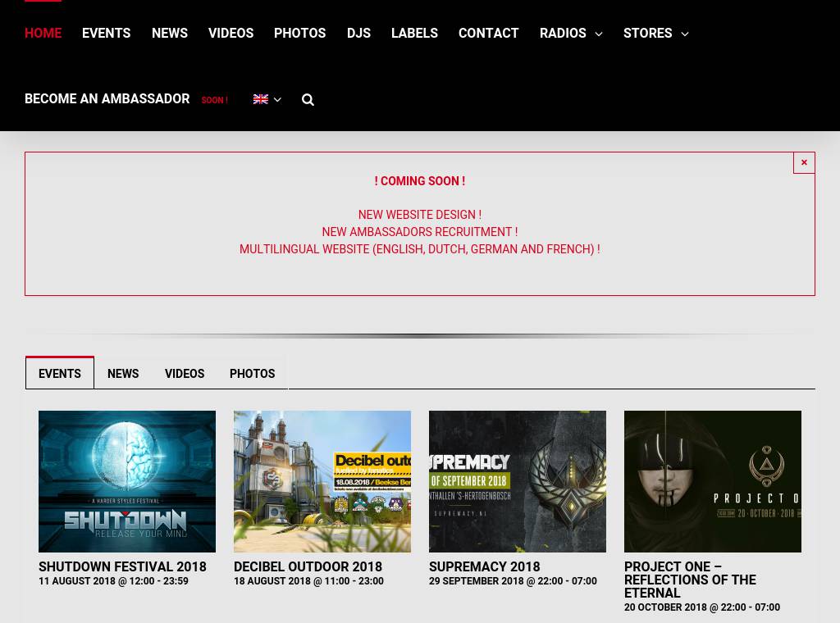Click the 'MULTILINGUAL WEBSITE' announcement line
The height and width of the screenshot is (623, 840).
pos(420,249)
